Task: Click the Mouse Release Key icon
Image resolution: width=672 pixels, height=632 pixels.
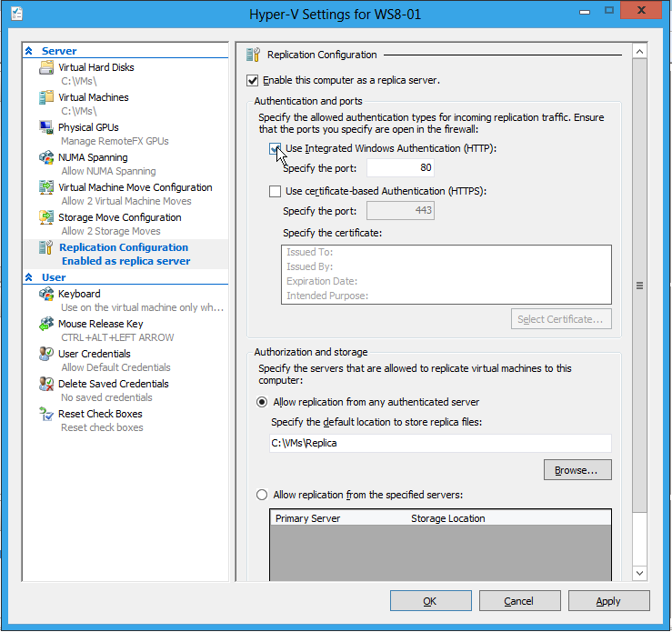Action: pos(46,324)
